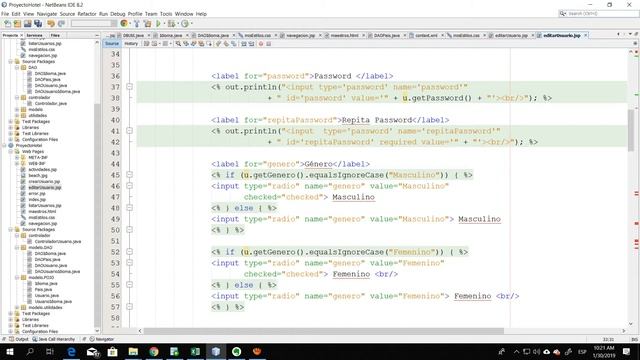This screenshot has height=360, width=640.
Task: Open the Navigate menu
Action: pyautogui.click(x=47, y=14)
